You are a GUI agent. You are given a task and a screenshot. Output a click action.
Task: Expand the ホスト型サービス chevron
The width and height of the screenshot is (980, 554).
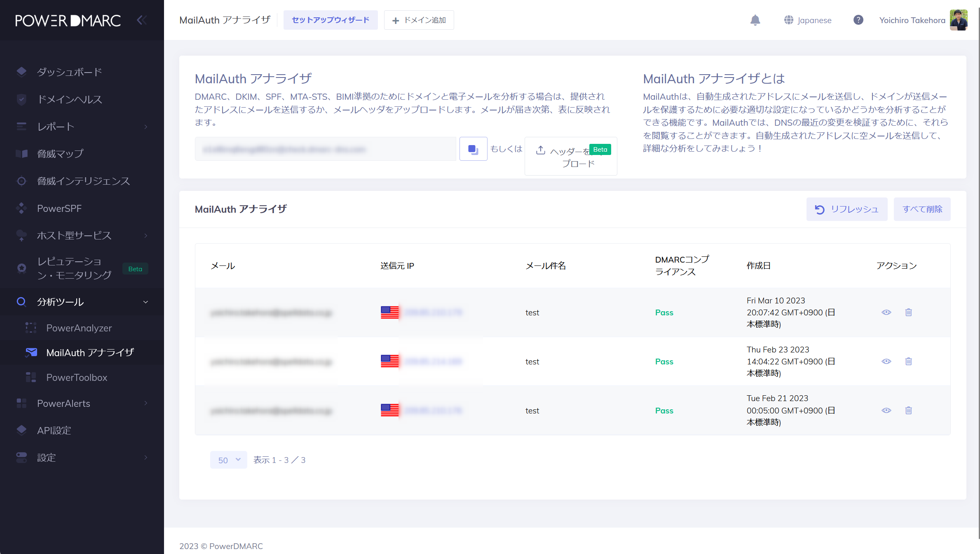tap(145, 235)
